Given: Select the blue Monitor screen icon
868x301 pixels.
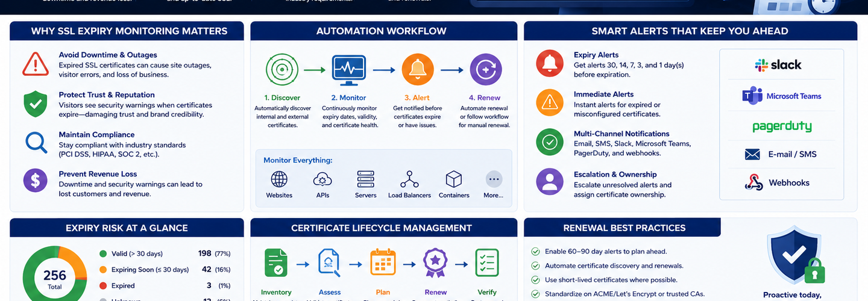Looking at the screenshot, I should click(x=349, y=70).
